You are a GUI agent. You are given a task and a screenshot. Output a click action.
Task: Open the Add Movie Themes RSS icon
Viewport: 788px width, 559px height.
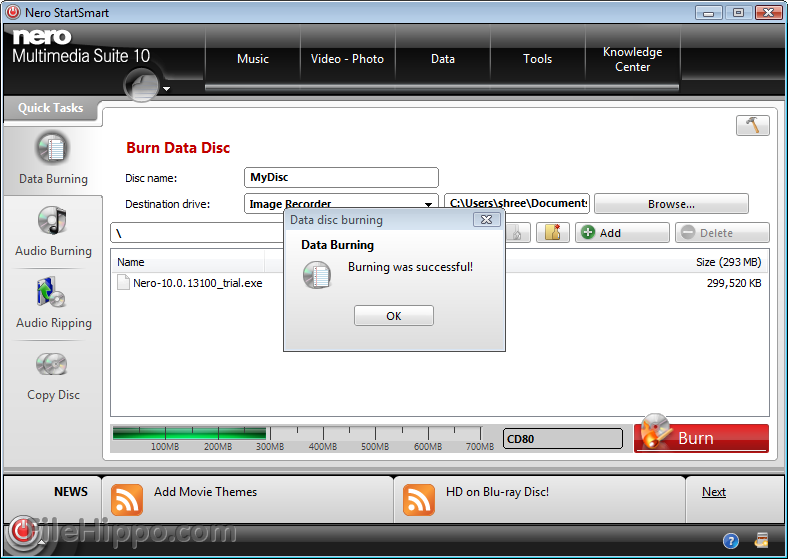(127, 500)
